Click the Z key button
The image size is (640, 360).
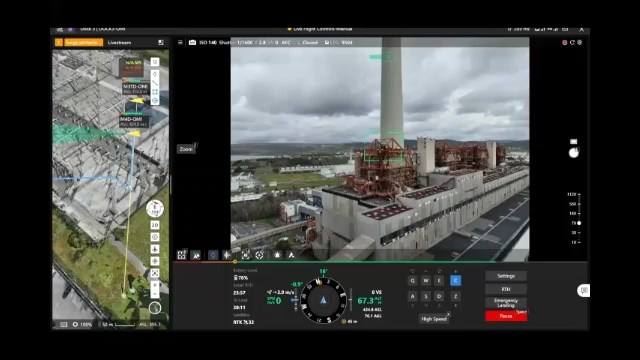[x=456, y=296]
